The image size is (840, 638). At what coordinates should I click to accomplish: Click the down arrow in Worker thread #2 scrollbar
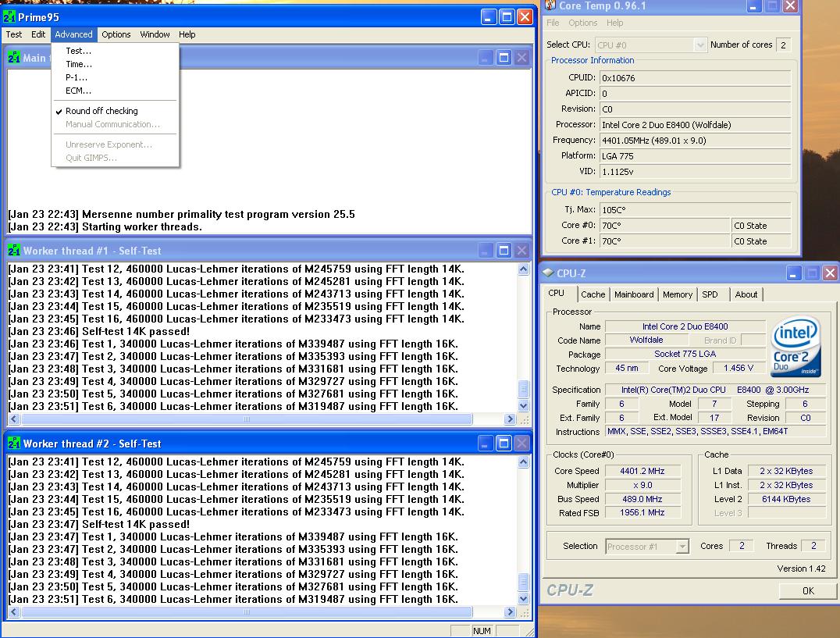point(523,599)
